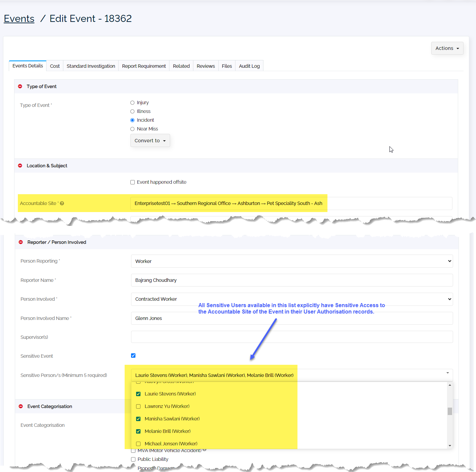Collapse the Reporter / Person Involved section icon
Image resolution: width=476 pixels, height=472 pixels.
(21, 242)
